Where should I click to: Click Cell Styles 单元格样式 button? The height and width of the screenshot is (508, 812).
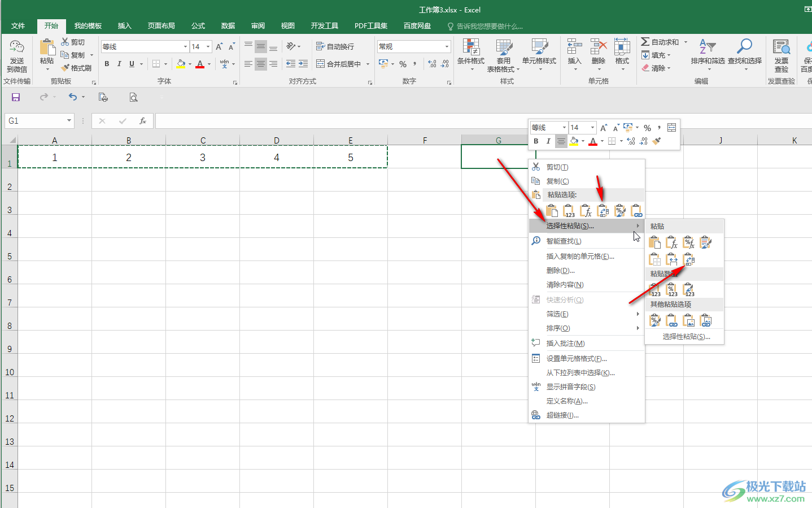tap(539, 55)
